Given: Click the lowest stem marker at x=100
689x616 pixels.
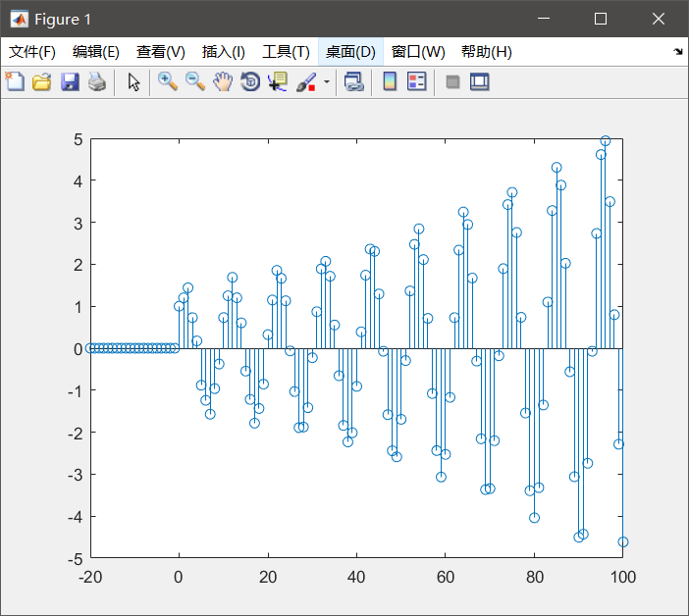Looking at the screenshot, I should tap(622, 541).
